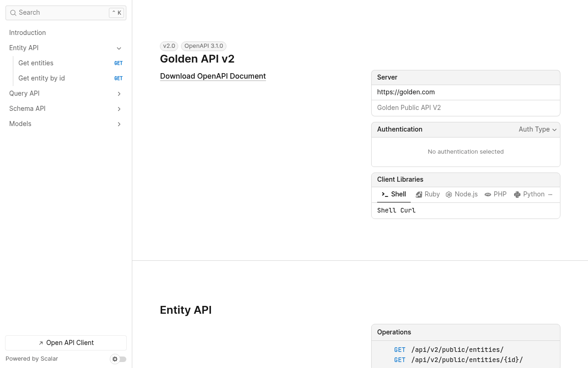Open Get entities in the sidebar
Screen dimensions: 588x368
(x=70, y=63)
